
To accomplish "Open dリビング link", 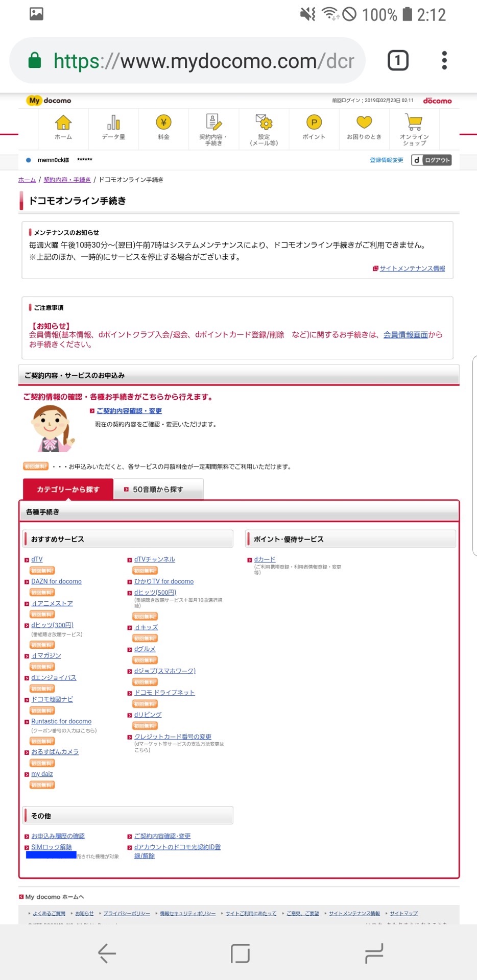I will point(148,715).
